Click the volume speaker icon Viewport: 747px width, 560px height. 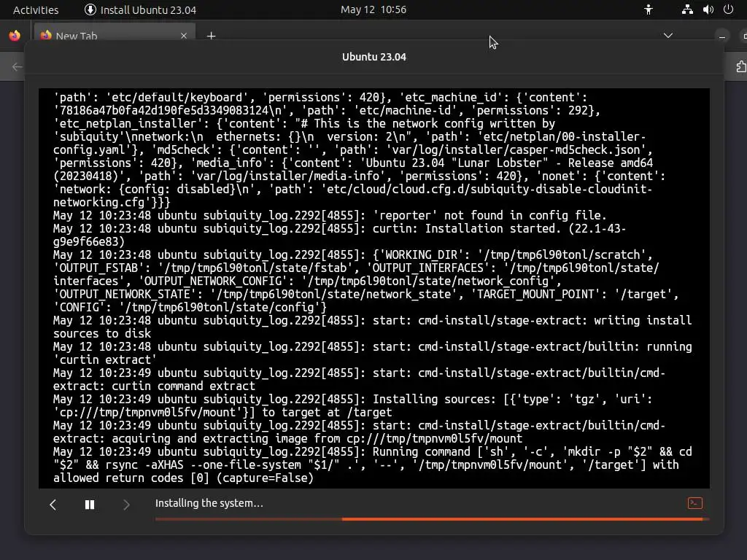[708, 9]
